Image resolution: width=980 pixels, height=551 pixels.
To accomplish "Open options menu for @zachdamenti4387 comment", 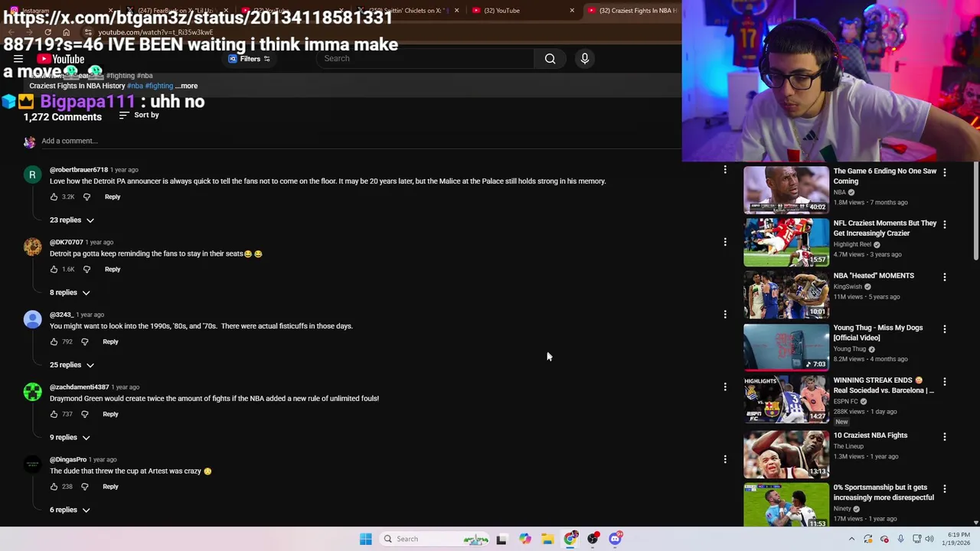I will [x=725, y=386].
